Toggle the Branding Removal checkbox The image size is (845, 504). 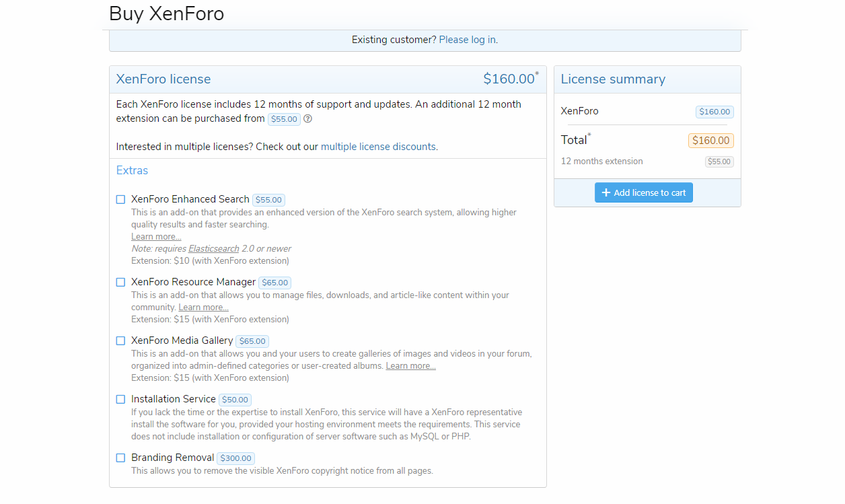(120, 458)
